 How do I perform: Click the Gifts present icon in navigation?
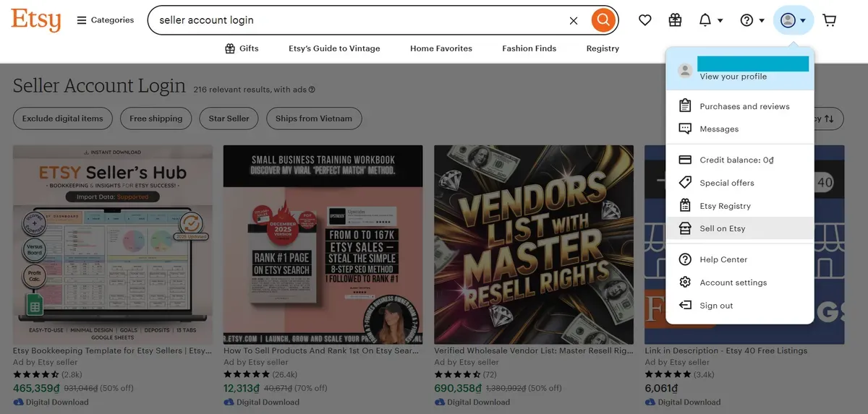coord(230,48)
